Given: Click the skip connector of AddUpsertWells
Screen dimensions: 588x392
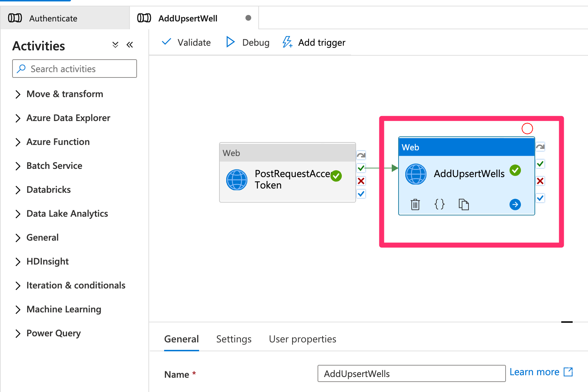Looking at the screenshot, I should [540, 147].
